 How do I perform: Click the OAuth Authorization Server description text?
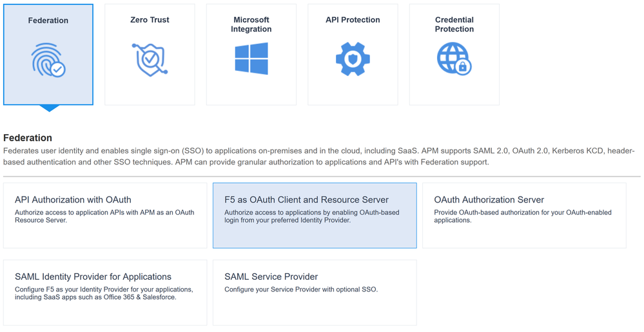point(523,217)
